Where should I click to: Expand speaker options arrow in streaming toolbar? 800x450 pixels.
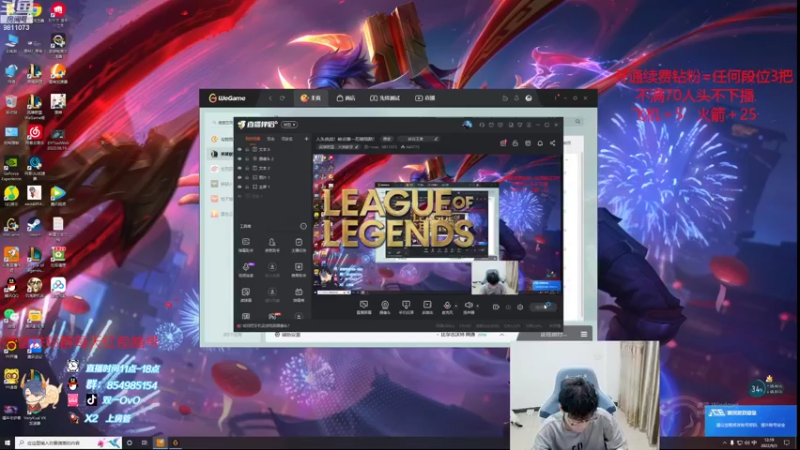pyautogui.click(x=478, y=306)
